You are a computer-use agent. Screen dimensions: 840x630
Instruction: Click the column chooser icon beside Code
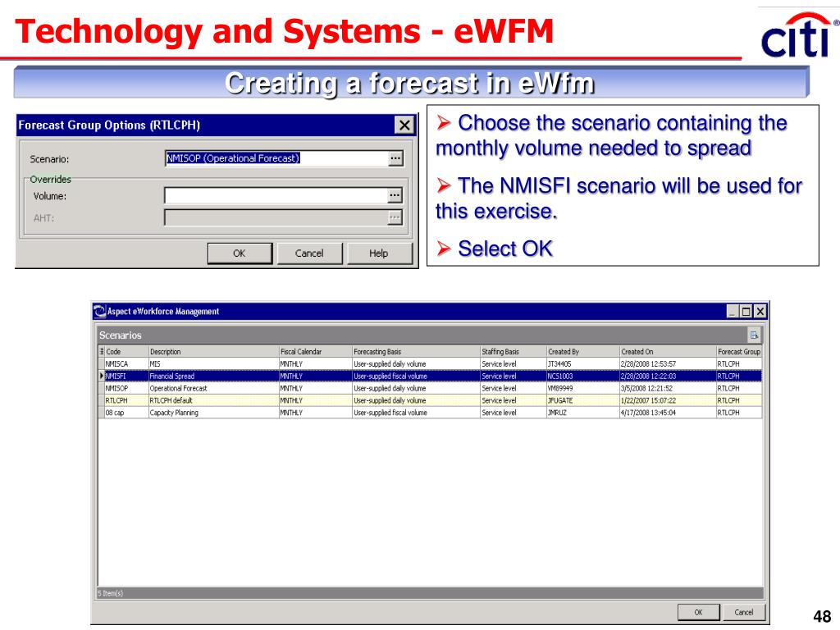[x=102, y=351]
